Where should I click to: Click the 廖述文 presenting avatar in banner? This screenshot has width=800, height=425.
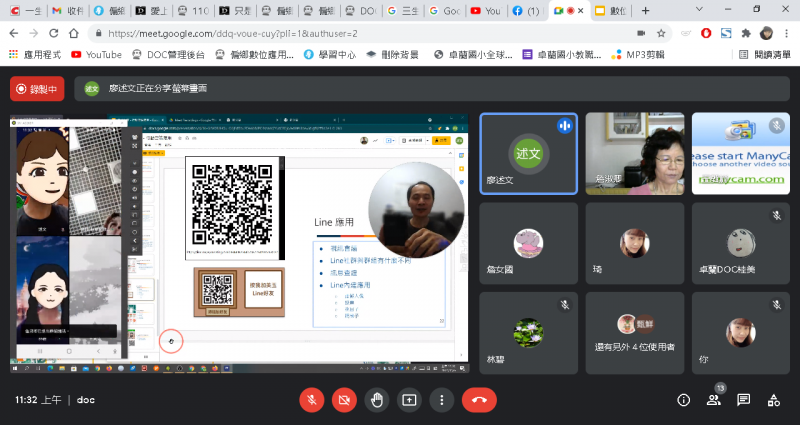click(x=92, y=89)
